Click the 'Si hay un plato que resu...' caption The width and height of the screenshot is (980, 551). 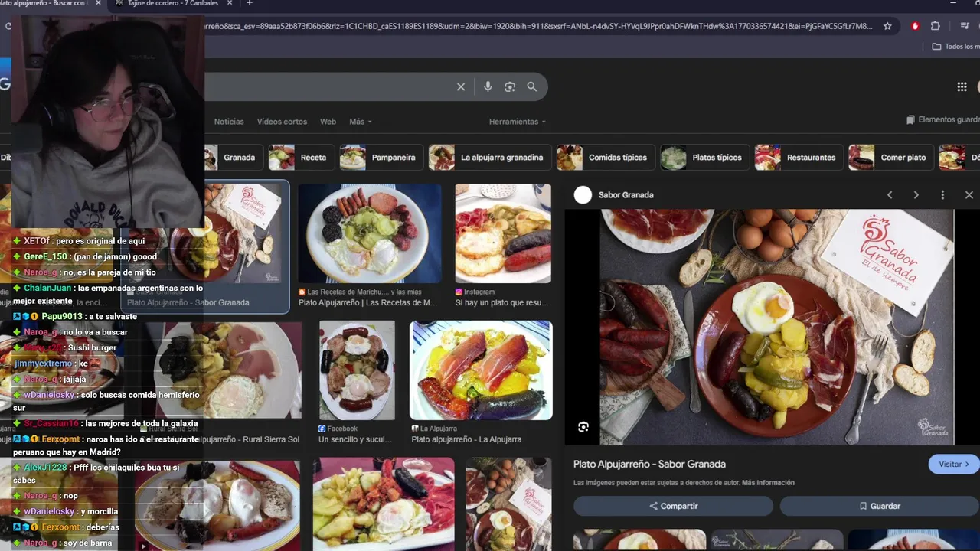[x=502, y=302]
